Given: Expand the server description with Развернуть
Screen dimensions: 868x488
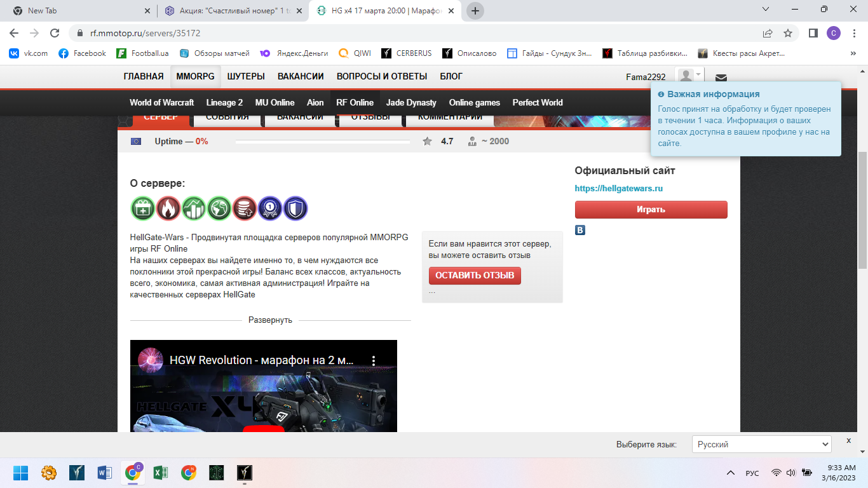Looking at the screenshot, I should (x=270, y=320).
